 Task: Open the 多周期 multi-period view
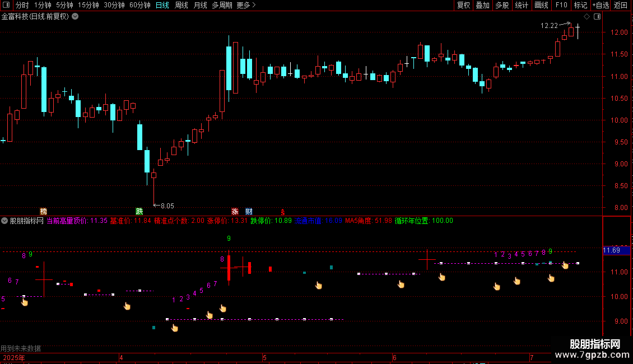pyautogui.click(x=222, y=5)
